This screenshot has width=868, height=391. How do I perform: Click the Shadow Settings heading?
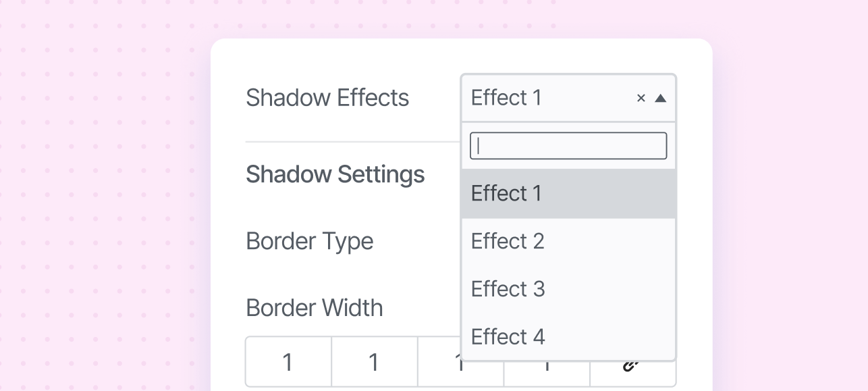[335, 175]
